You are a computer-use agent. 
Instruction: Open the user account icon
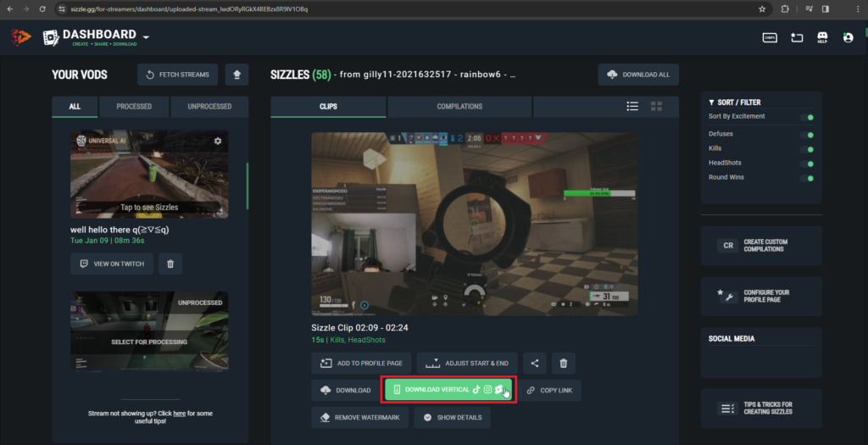(x=848, y=37)
